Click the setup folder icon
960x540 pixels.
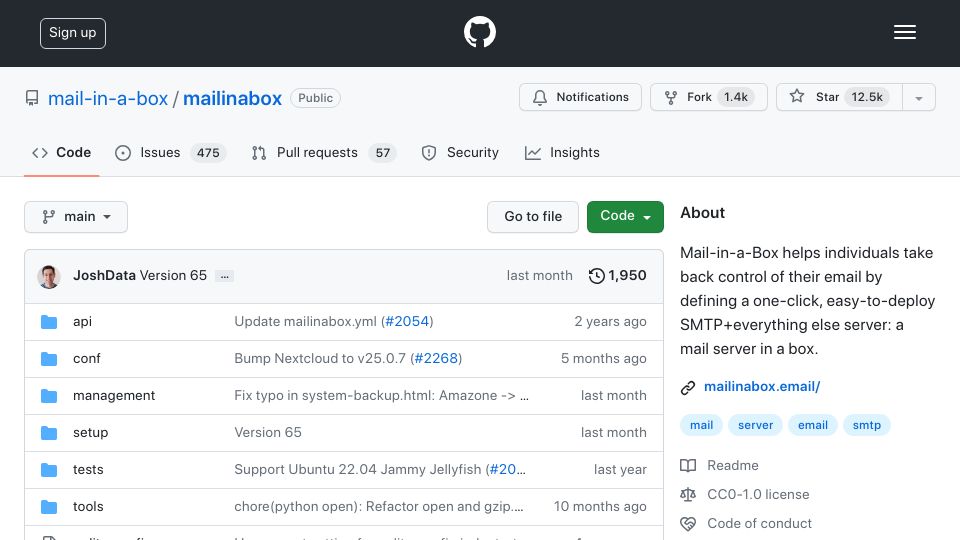pyautogui.click(x=49, y=433)
